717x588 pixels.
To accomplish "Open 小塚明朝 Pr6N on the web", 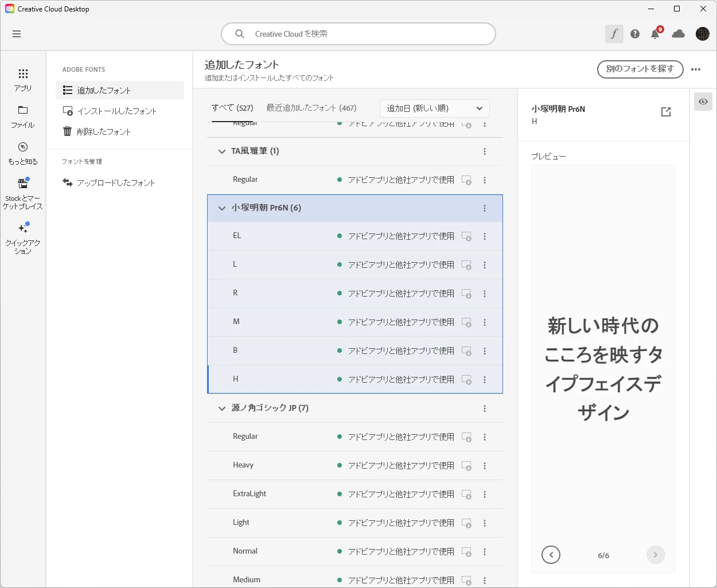I will (666, 112).
